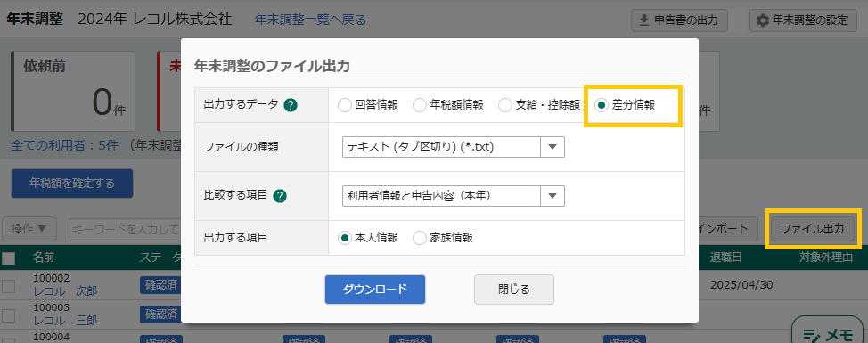Click 年税額を確定する button
868x343 pixels.
click(72, 184)
